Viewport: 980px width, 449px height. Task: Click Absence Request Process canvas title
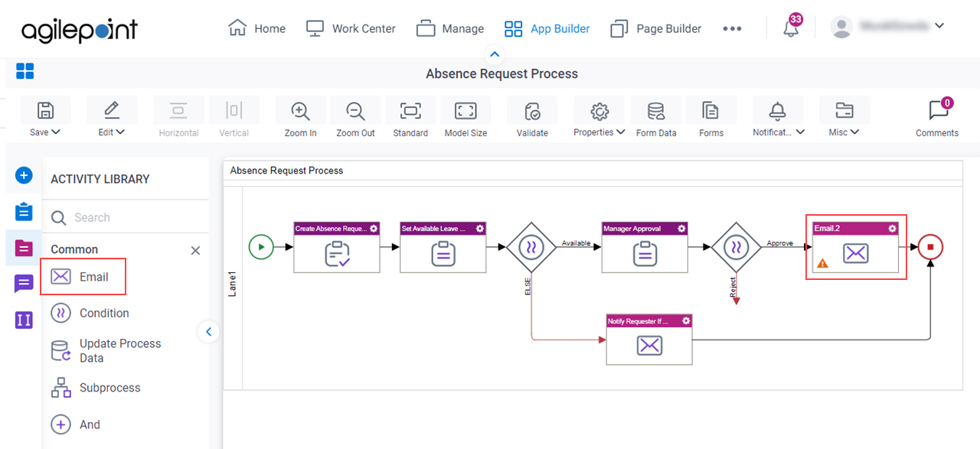click(x=286, y=171)
